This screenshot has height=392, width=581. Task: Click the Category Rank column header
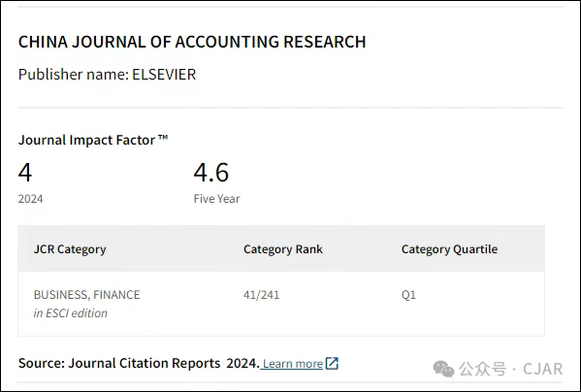283,249
